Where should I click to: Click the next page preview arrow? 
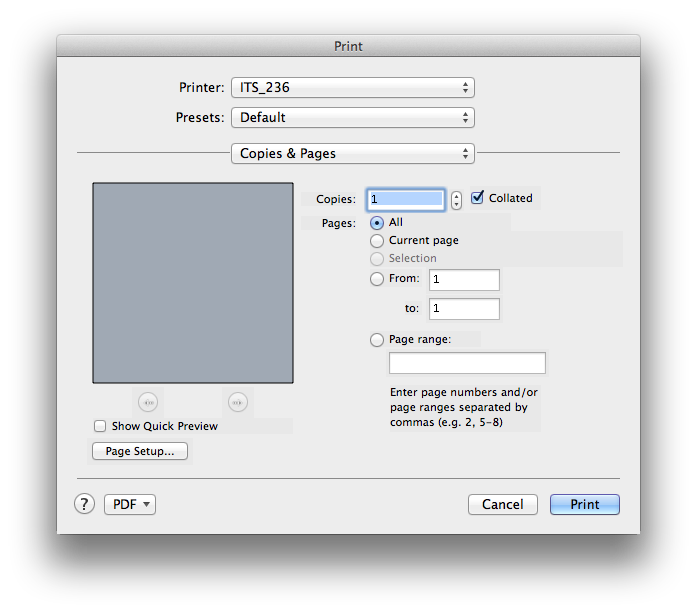(237, 402)
